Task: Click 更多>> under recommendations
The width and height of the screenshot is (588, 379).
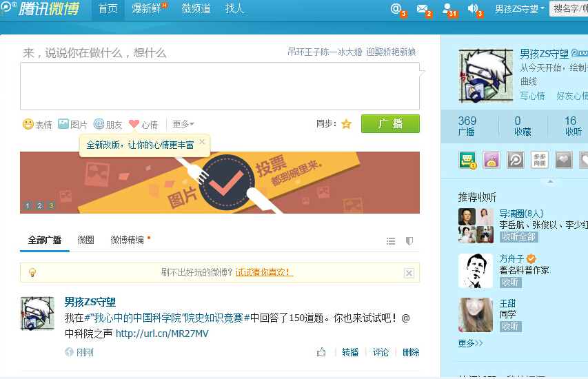Action: [470, 343]
